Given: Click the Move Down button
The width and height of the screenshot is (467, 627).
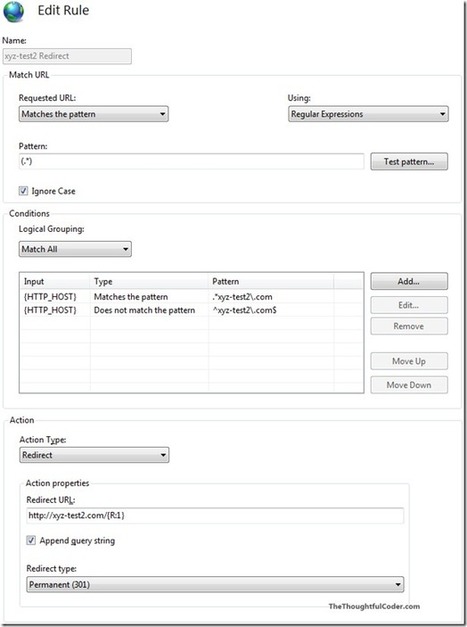Looking at the screenshot, I should 409,385.
